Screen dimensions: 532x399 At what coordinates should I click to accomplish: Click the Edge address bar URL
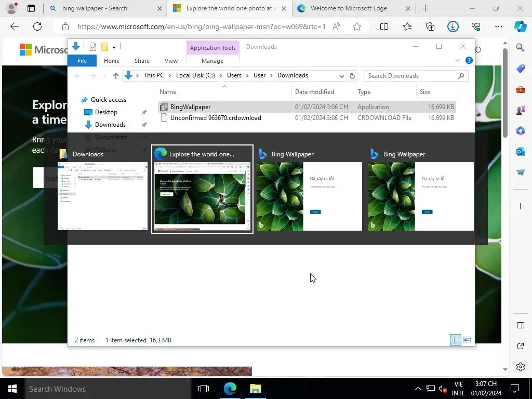(x=201, y=26)
